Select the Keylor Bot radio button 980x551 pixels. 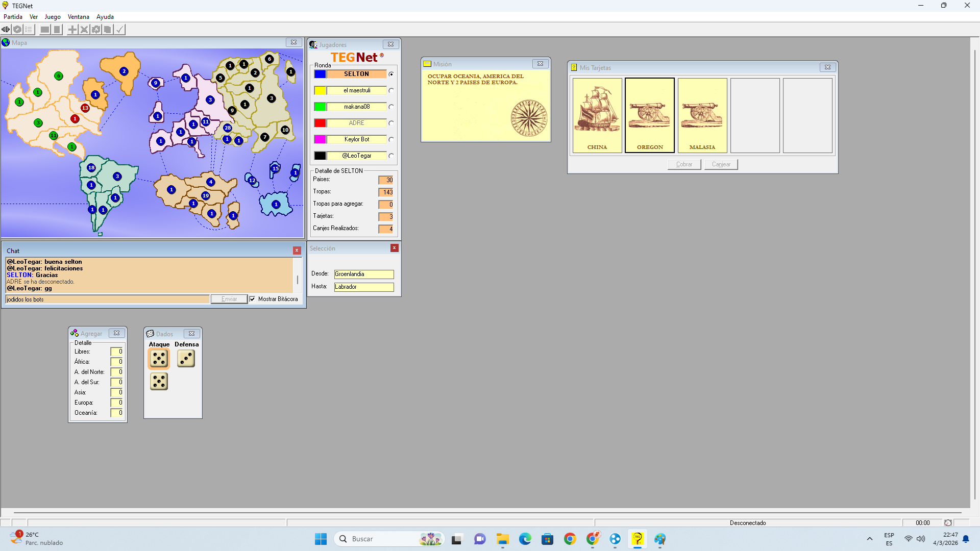coord(391,139)
